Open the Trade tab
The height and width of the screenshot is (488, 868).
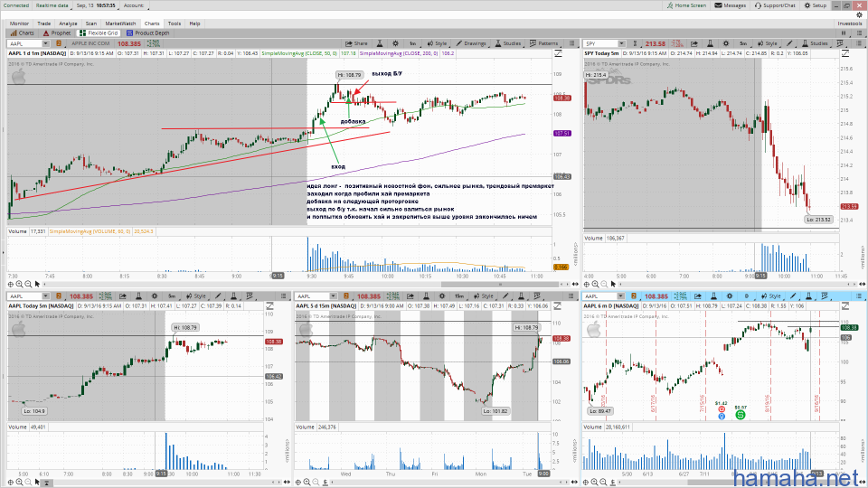[43, 23]
